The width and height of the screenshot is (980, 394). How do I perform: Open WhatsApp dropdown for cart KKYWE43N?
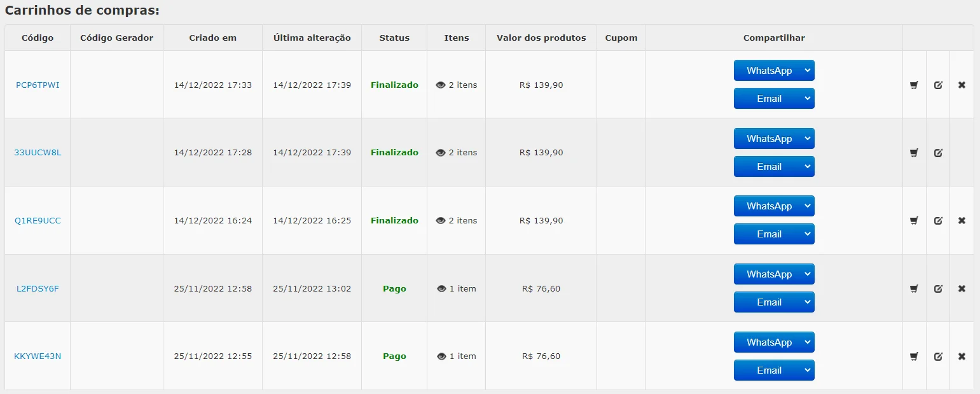[808, 342]
